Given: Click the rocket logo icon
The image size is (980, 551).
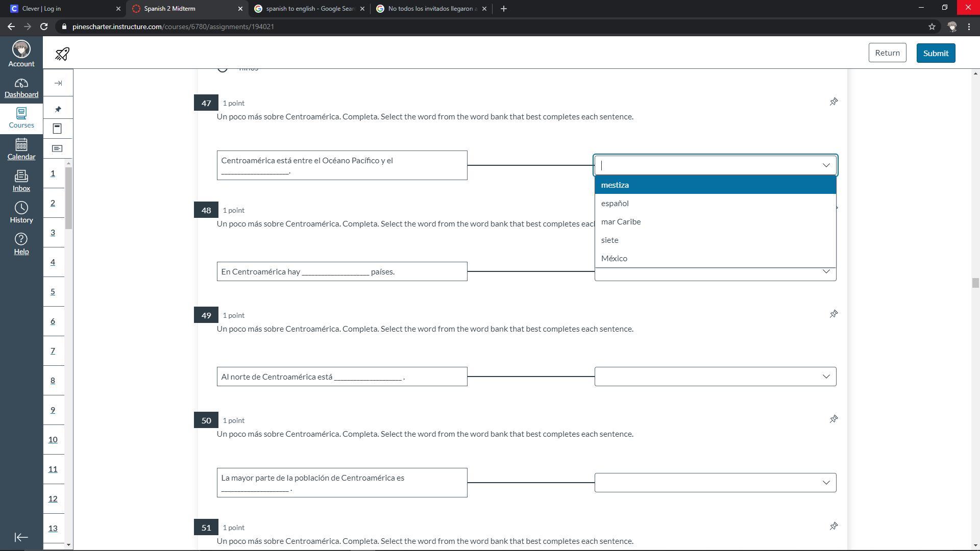Looking at the screenshot, I should tap(62, 54).
